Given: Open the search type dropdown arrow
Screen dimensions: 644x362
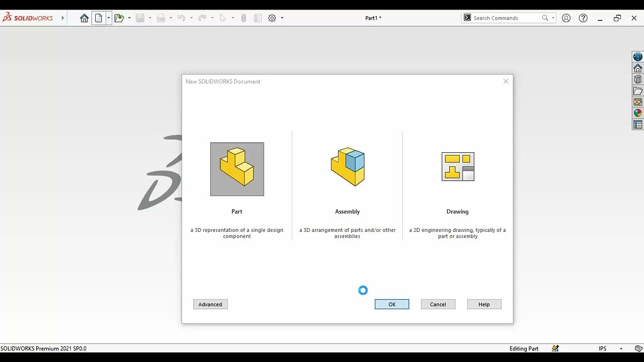Looking at the screenshot, I should coord(553,18).
